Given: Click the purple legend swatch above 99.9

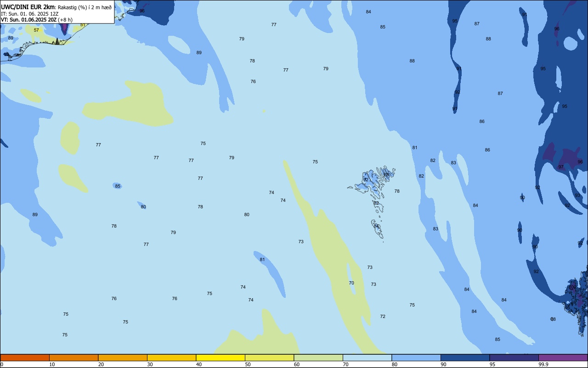Looking at the screenshot, I should [x=563, y=357].
